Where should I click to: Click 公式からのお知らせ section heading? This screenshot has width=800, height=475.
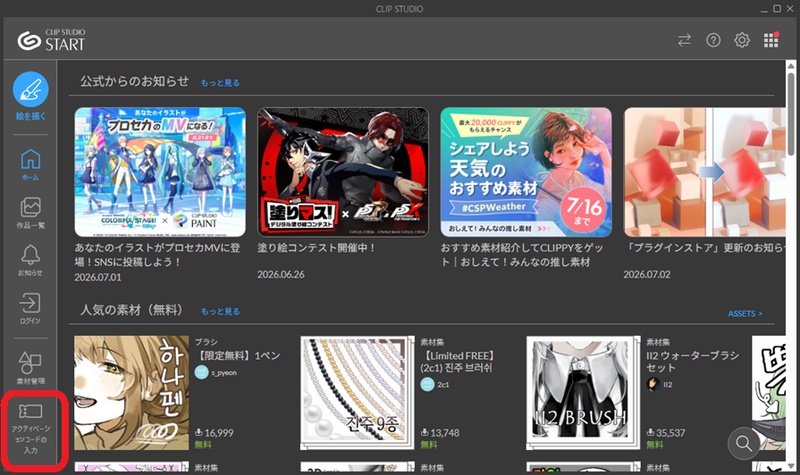point(134,81)
